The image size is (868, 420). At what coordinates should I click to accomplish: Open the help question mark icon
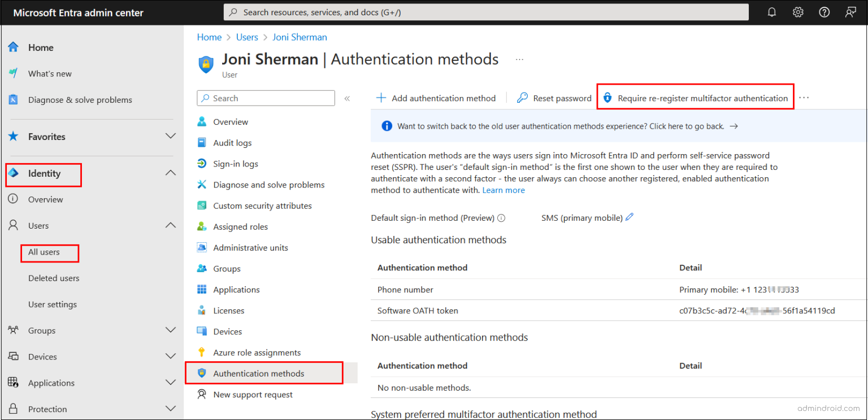click(x=824, y=12)
